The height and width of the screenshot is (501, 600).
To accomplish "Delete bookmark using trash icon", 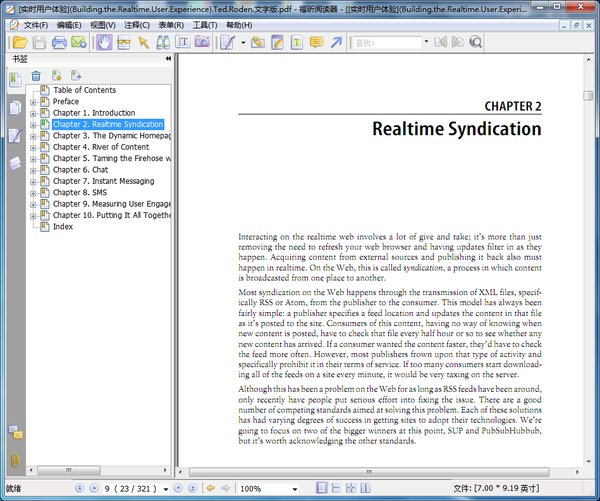I will (36, 75).
